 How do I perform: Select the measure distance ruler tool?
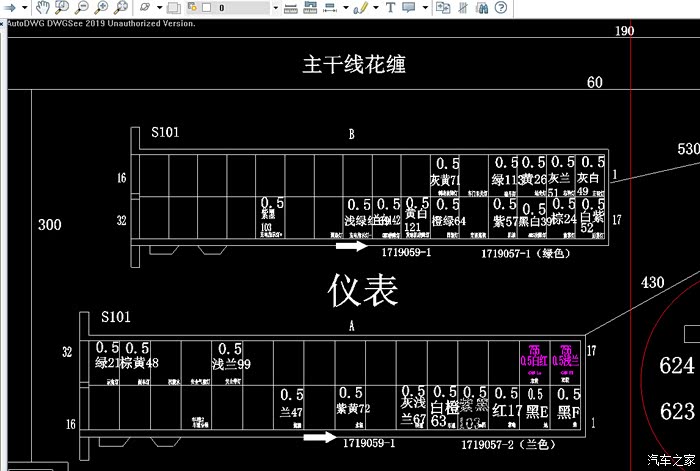[x=291, y=8]
